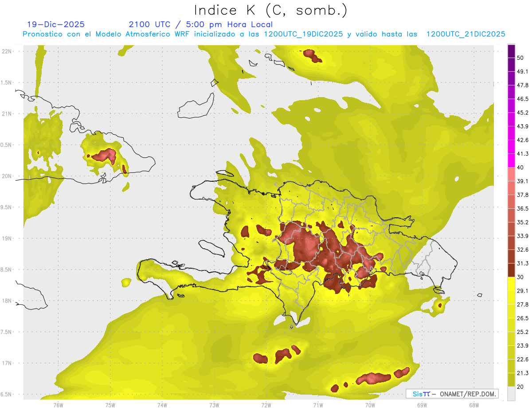532x411 pixels.
Task: Click the "30" legend value
Action: click(x=520, y=277)
